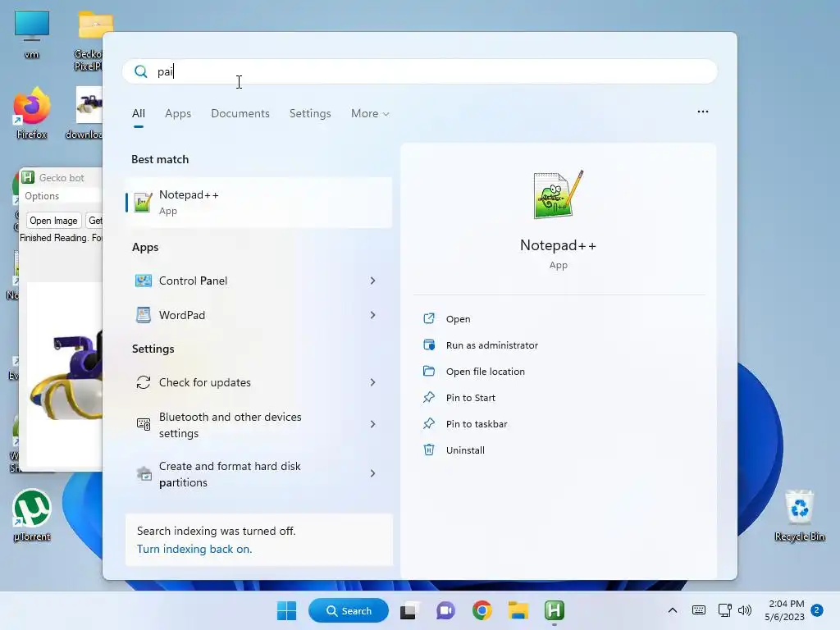Screen dimensions: 840x630
Task: Click the large Notepad++ chameleon icon
Action: [x=558, y=194]
